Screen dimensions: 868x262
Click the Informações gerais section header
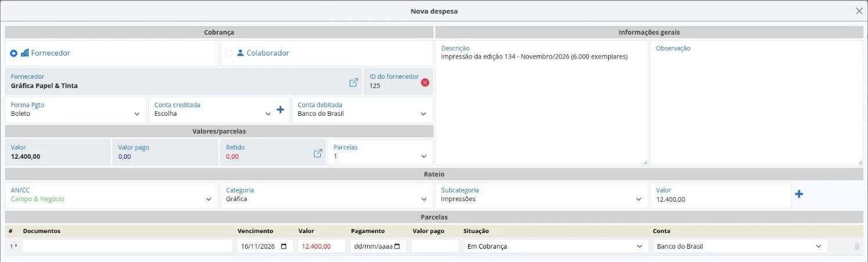coord(649,32)
